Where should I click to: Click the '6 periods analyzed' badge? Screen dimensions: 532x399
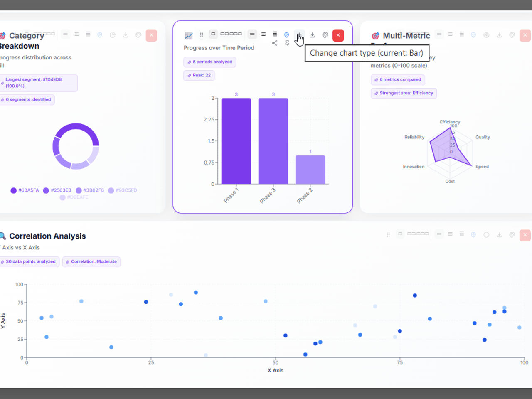[x=210, y=62]
